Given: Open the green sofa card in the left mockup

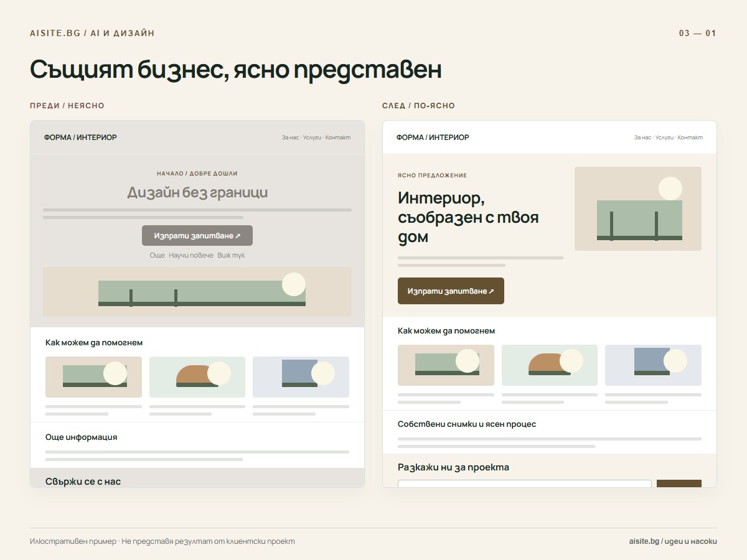Looking at the screenshot, I should coord(93,377).
